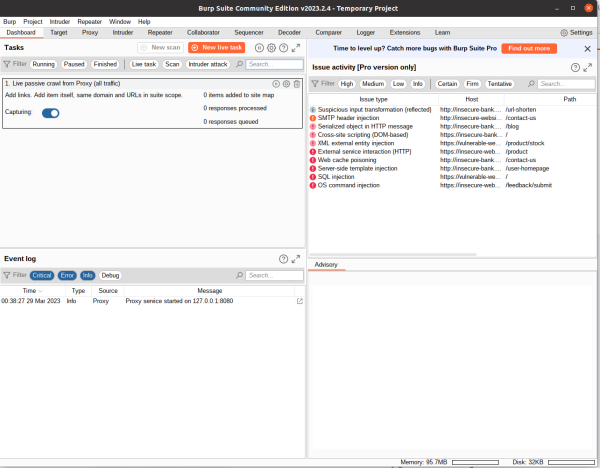Screen dimensions: 600x468
Task: Sort event log by Time column
Action: (x=33, y=291)
